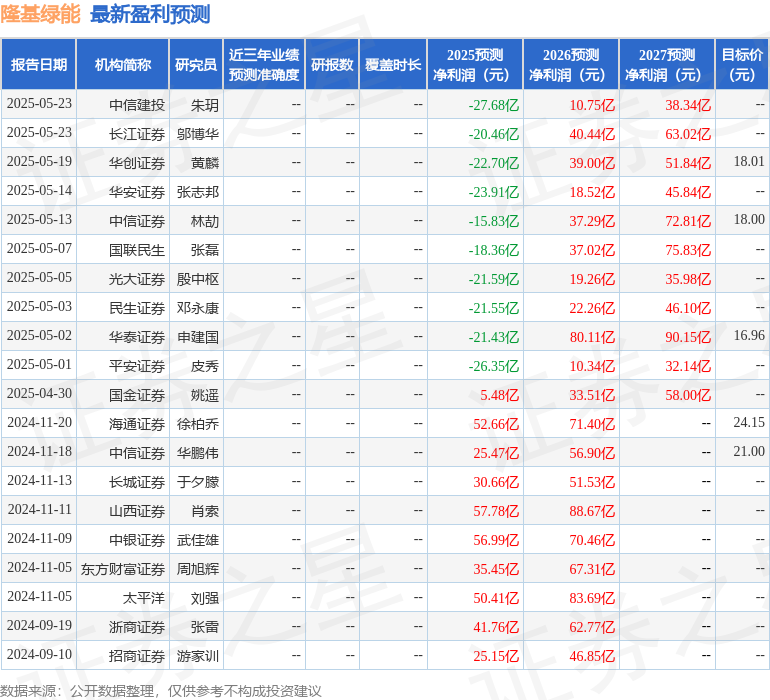Sort by 2027预测净利润 column header

pyautogui.click(x=667, y=65)
